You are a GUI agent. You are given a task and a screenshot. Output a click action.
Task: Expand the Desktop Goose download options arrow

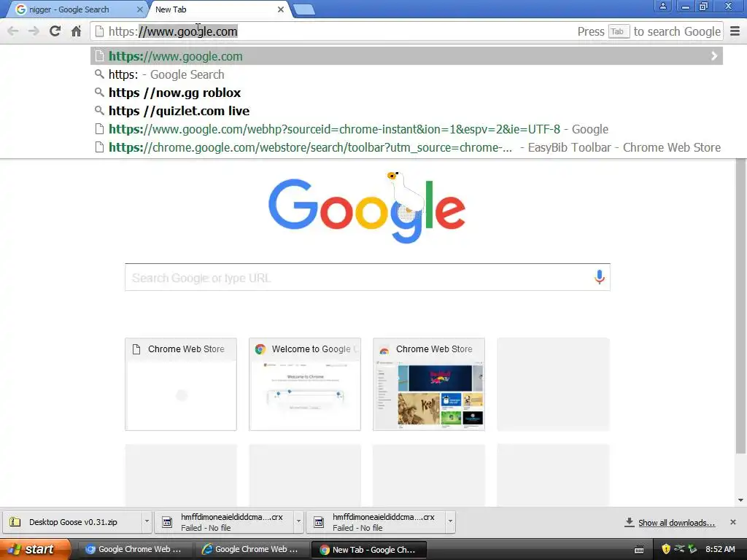tap(147, 521)
